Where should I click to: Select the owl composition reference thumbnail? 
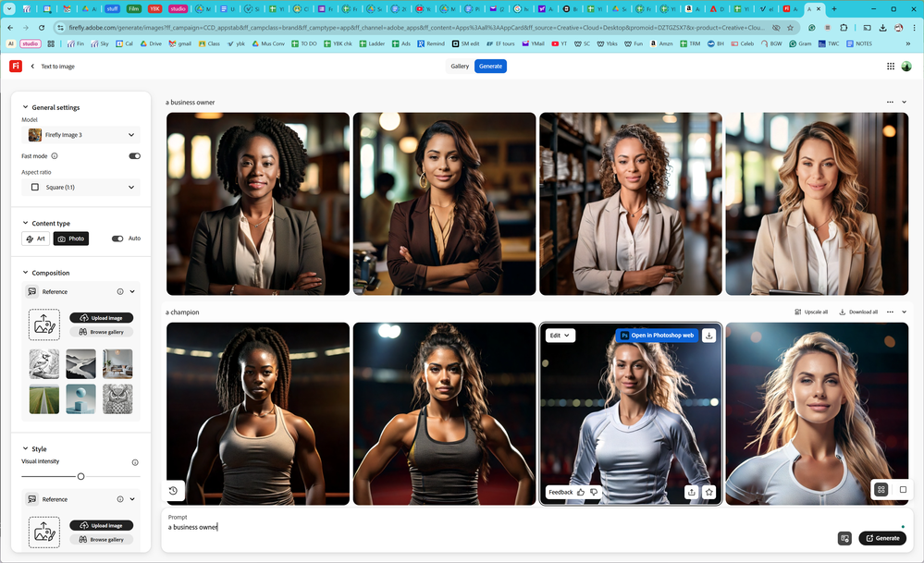(117, 398)
